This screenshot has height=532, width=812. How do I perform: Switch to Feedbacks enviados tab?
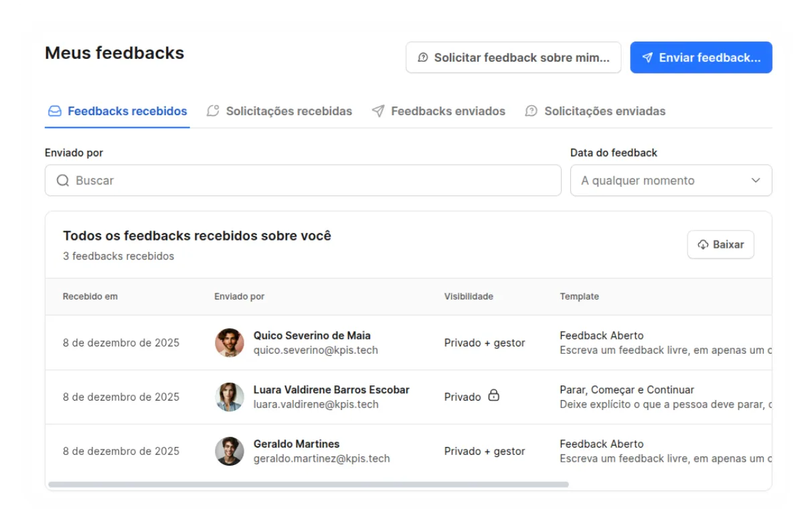[x=438, y=111]
